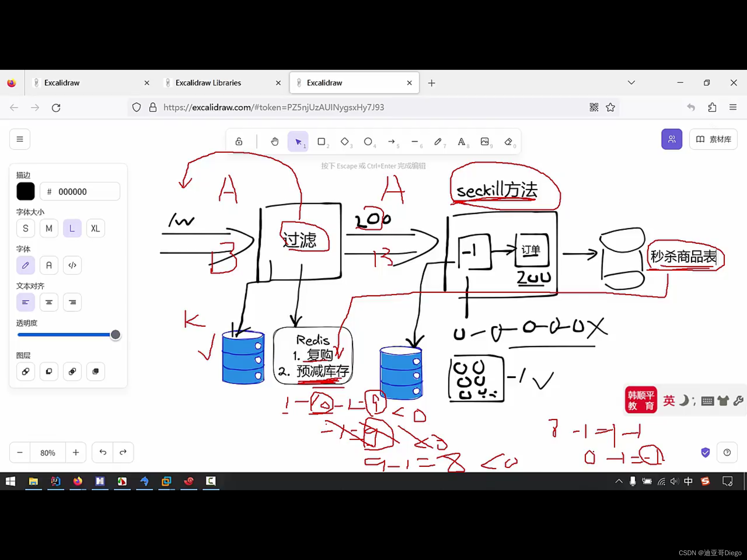Click the site security shield icon

pos(136,108)
